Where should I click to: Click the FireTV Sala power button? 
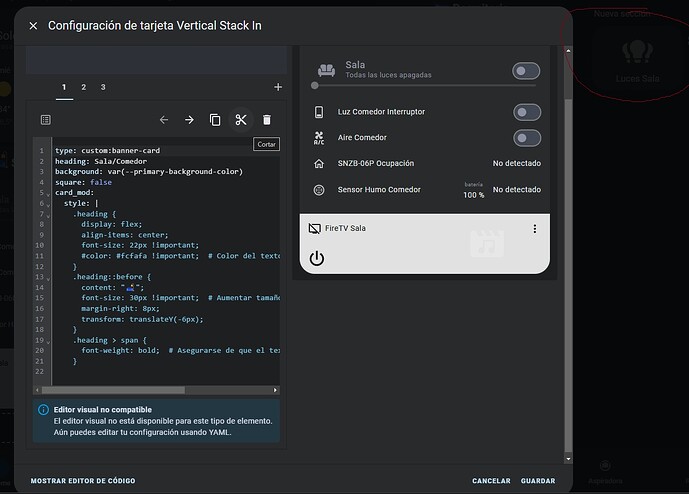pos(317,258)
